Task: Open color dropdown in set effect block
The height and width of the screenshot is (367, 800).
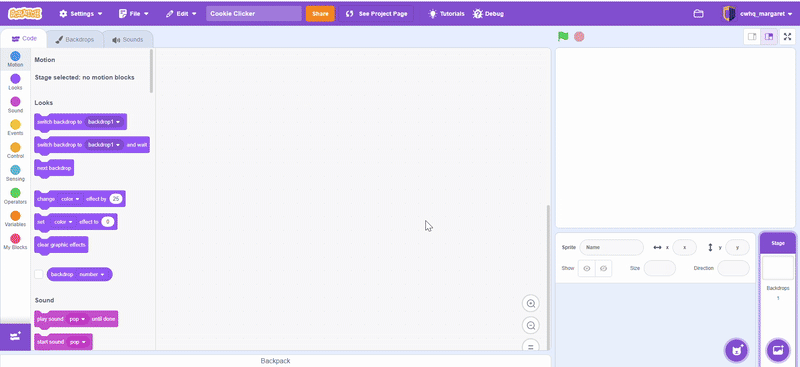Action: click(63, 222)
